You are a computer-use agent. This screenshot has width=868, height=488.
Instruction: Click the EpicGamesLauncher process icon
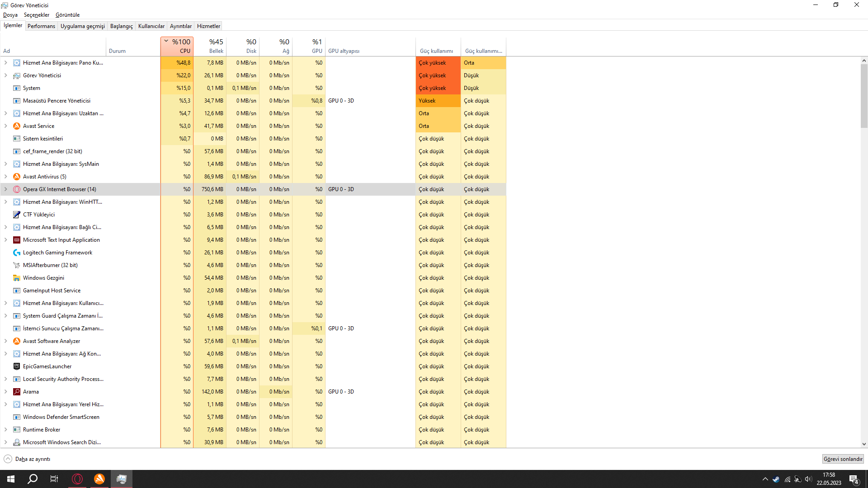click(17, 366)
